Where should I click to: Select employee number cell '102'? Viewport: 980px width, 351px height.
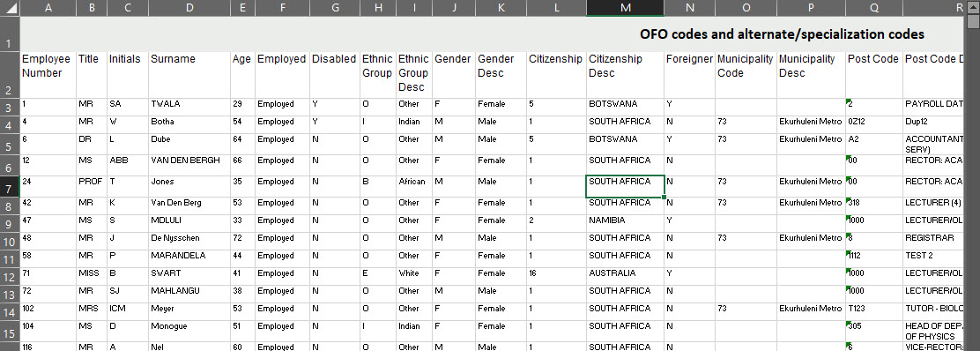[48, 311]
